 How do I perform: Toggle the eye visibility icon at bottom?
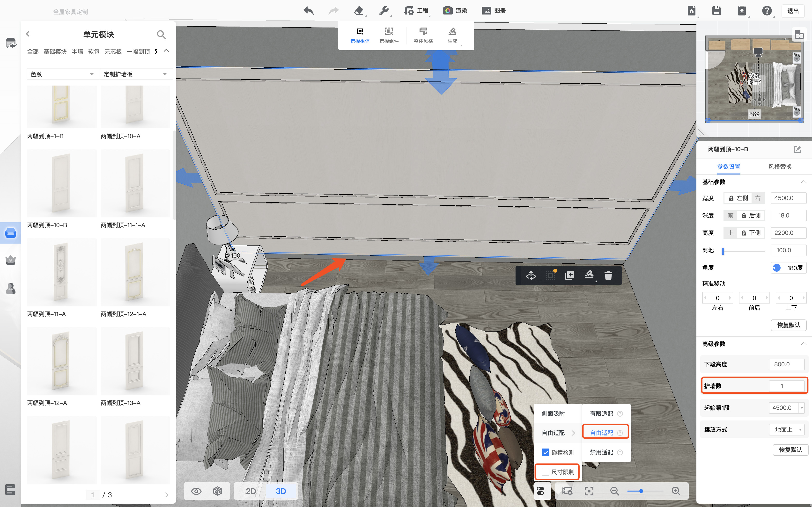pyautogui.click(x=196, y=491)
